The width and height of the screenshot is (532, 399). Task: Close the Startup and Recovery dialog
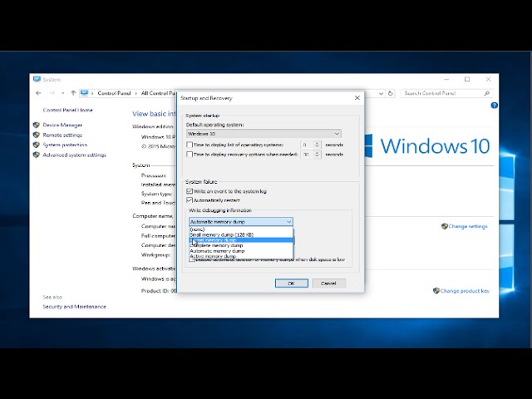[x=357, y=98]
